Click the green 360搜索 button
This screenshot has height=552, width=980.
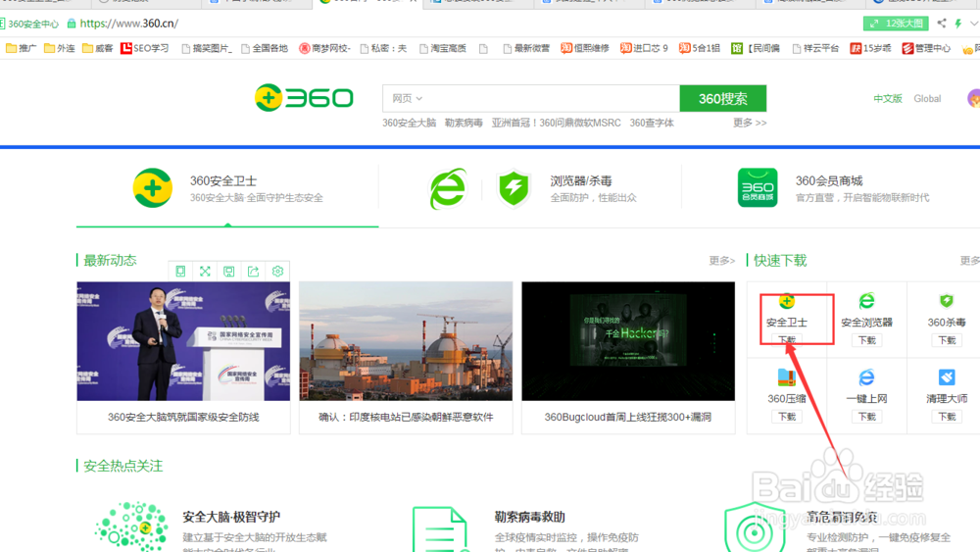click(x=723, y=98)
